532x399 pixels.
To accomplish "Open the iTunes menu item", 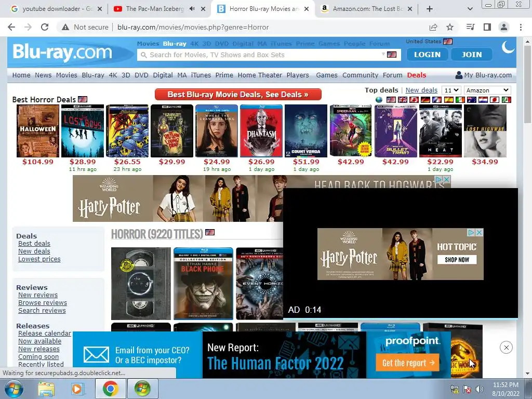I will 201,75.
